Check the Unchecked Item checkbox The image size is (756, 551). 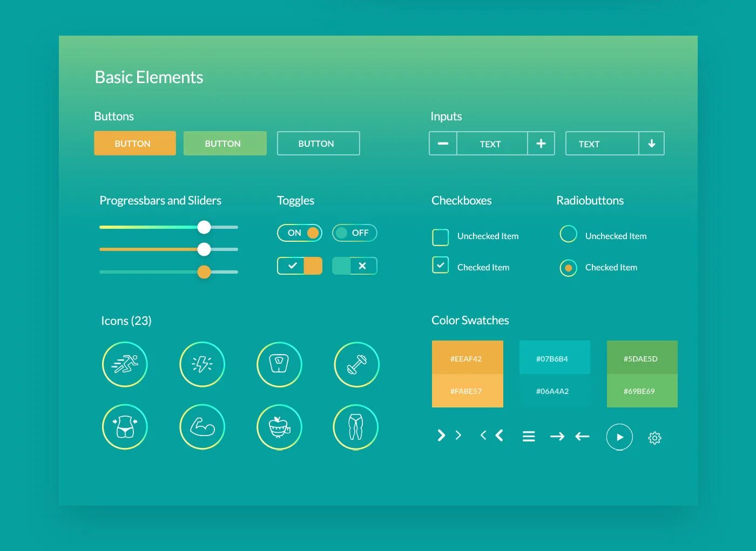[441, 237]
